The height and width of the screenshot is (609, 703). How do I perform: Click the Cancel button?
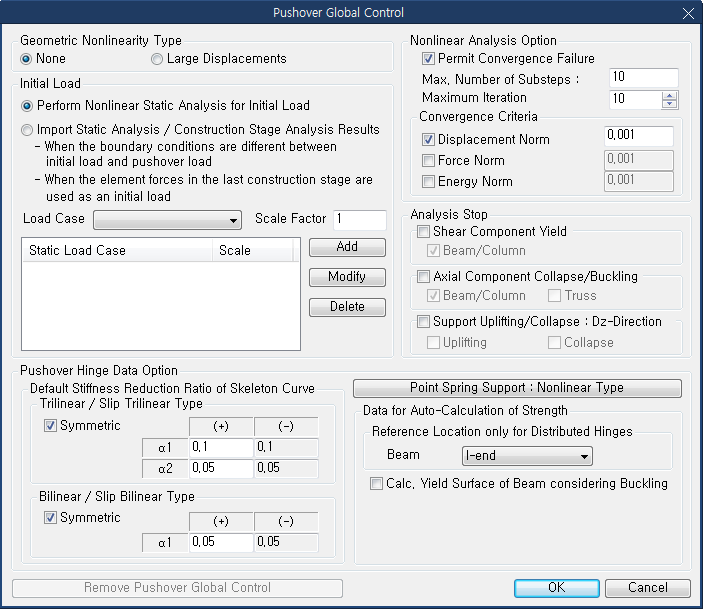[647, 588]
